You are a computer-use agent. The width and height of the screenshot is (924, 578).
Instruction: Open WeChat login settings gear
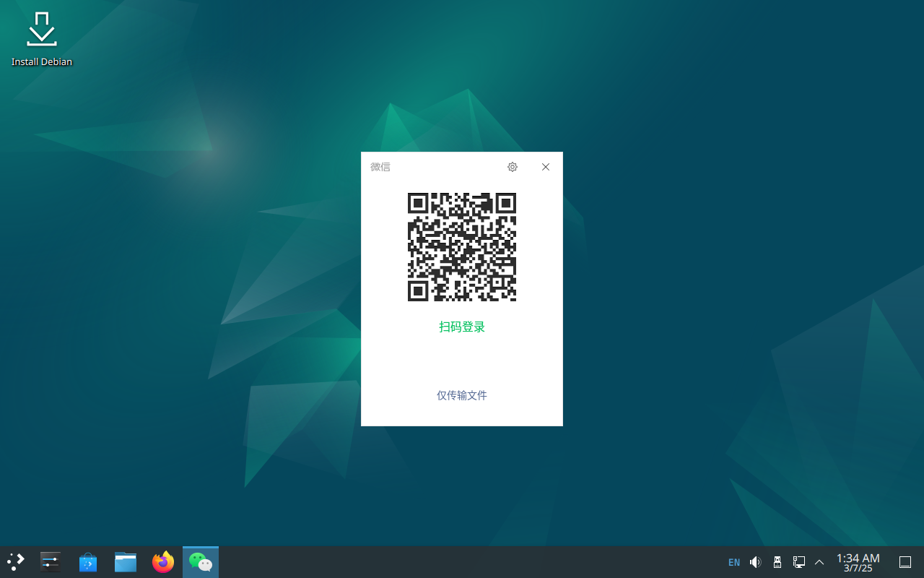pos(513,167)
